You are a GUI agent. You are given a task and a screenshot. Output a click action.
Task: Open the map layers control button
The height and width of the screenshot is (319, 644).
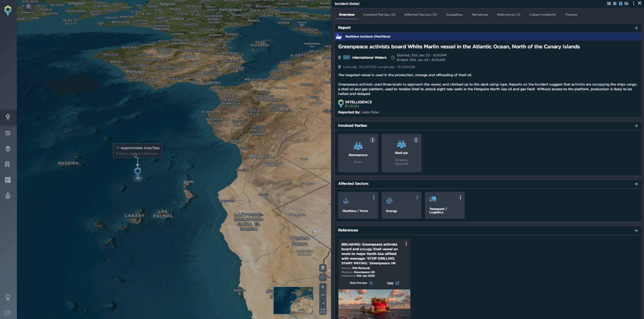pyautogui.click(x=323, y=268)
